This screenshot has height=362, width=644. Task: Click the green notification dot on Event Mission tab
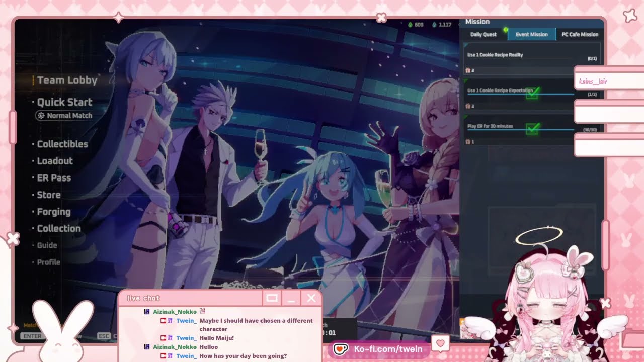pyautogui.click(x=506, y=30)
